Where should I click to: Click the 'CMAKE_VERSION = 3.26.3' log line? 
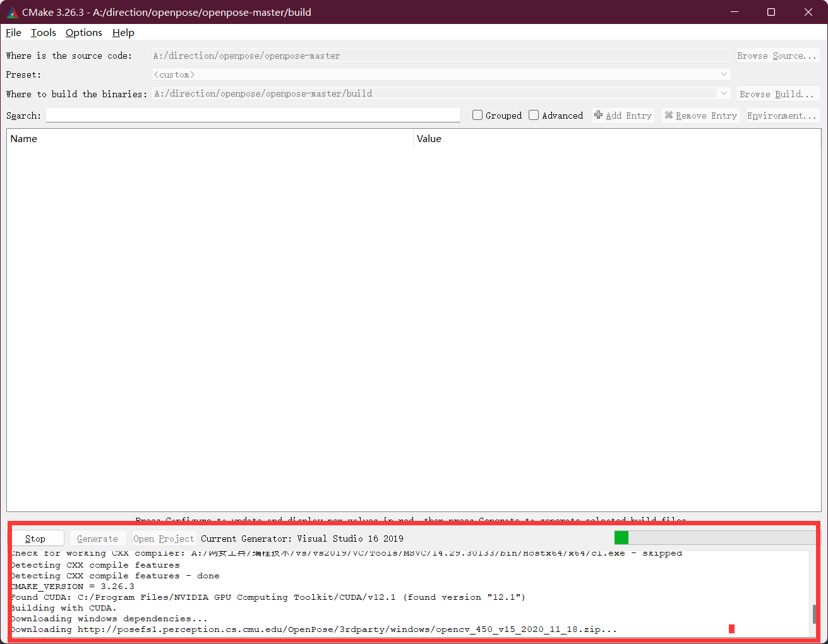pyautogui.click(x=72, y=587)
